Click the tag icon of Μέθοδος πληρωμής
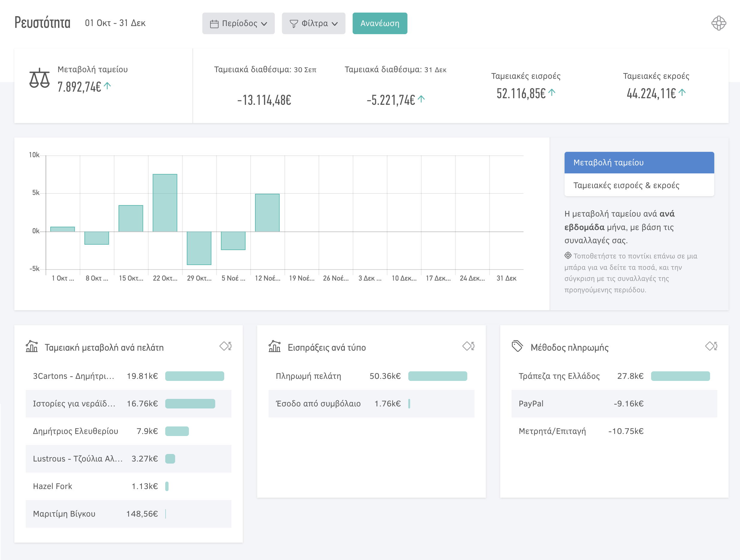The height and width of the screenshot is (560, 740). point(517,346)
